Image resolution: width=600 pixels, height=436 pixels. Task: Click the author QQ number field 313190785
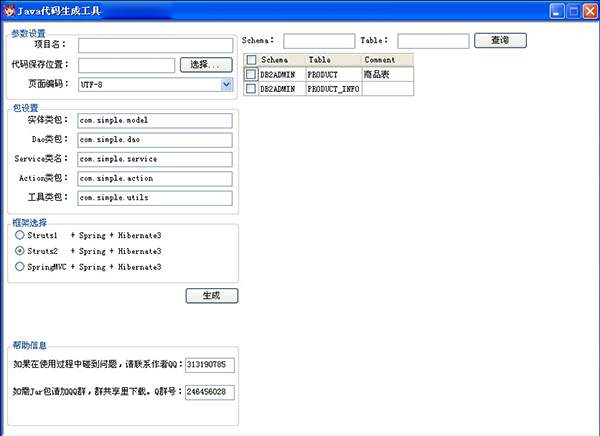210,365
